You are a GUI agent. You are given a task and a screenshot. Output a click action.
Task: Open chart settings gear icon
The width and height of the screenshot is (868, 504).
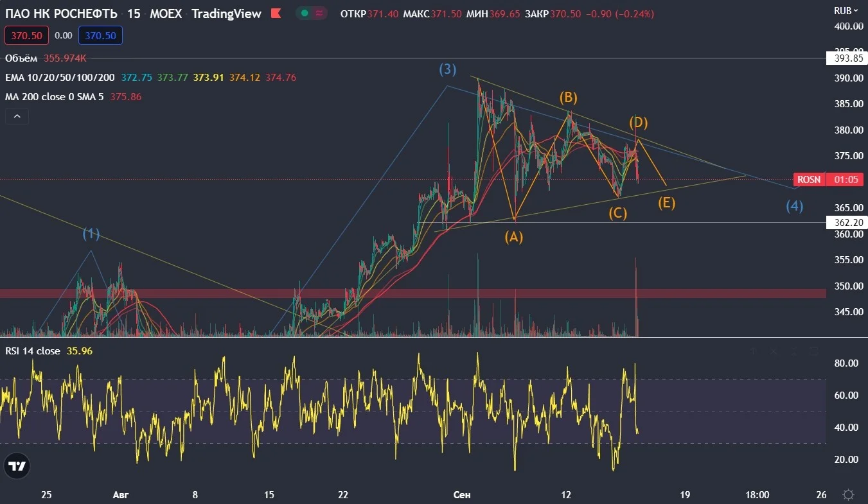point(848,494)
